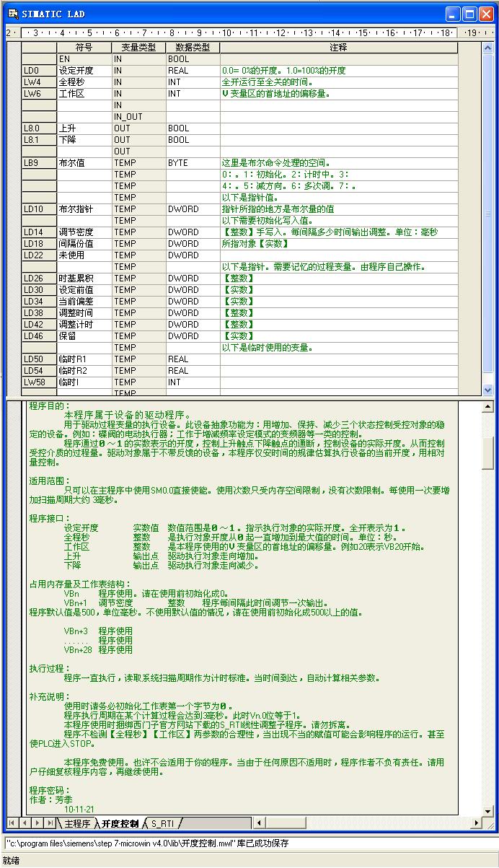Select the 布尔指针 symbol cell

pos(84,209)
